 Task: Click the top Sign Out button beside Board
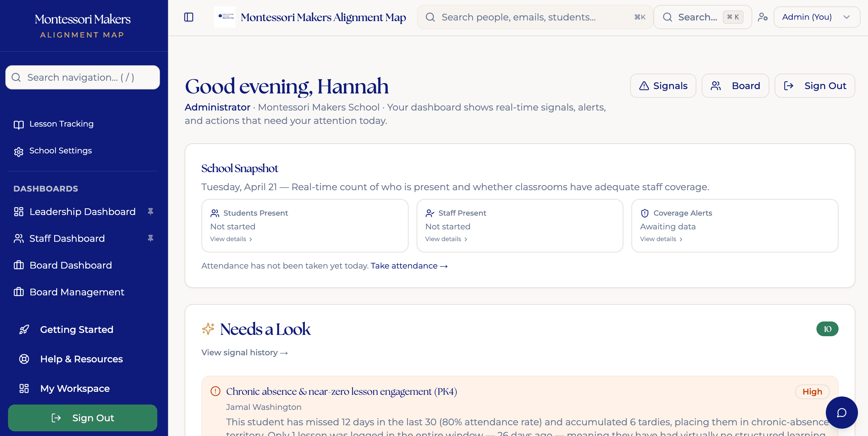815,86
